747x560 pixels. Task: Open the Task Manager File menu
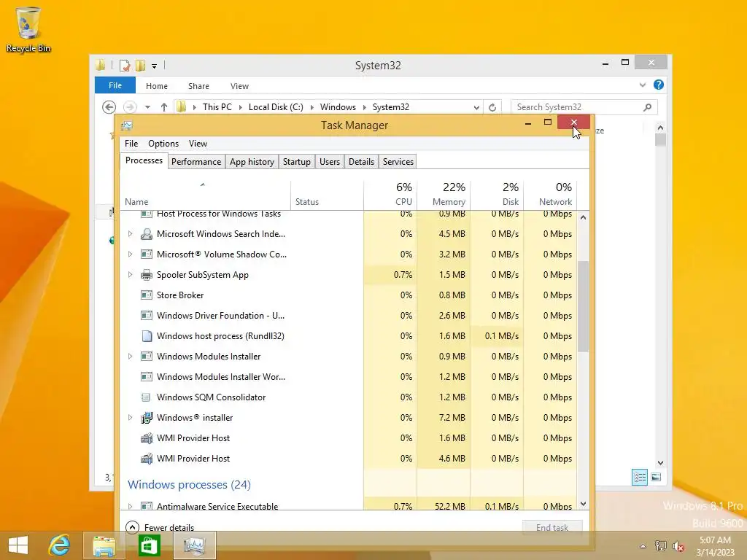tap(131, 144)
